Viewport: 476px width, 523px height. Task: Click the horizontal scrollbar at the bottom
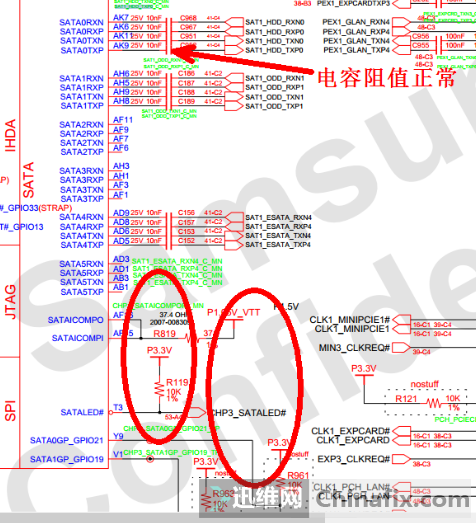(162, 518)
